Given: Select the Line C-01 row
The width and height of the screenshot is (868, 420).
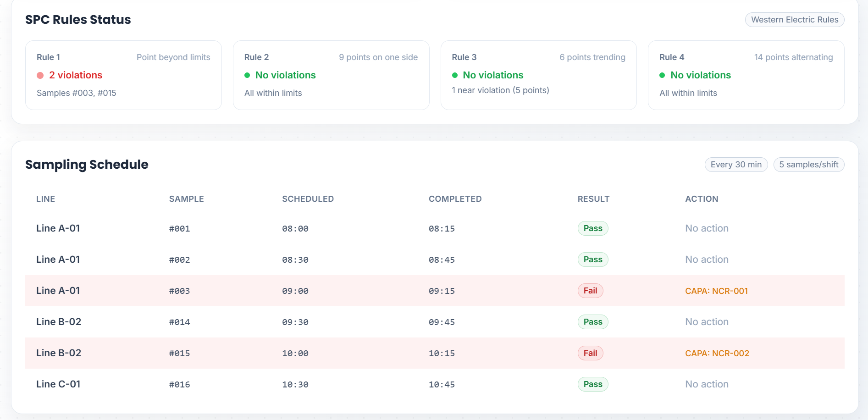Looking at the screenshot, I should click(x=58, y=384).
